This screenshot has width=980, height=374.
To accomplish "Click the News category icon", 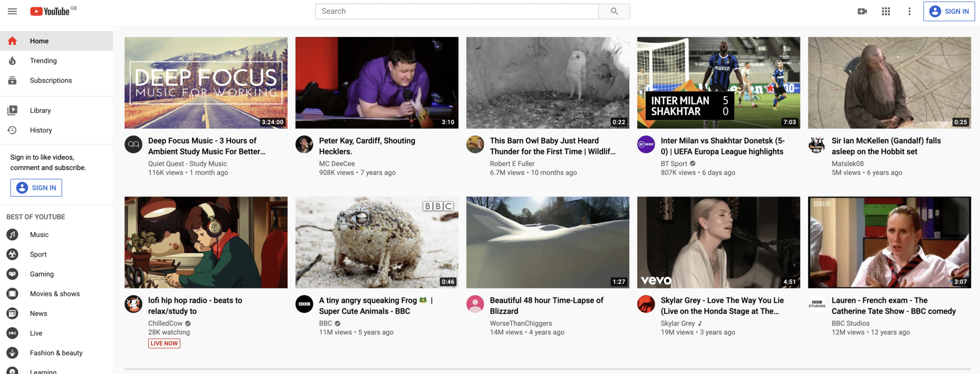I will tap(12, 313).
